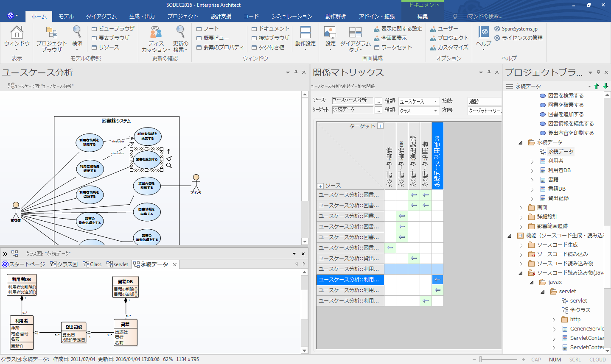Open the ノート window
The width and height of the screenshot is (611, 364).
click(x=208, y=28)
